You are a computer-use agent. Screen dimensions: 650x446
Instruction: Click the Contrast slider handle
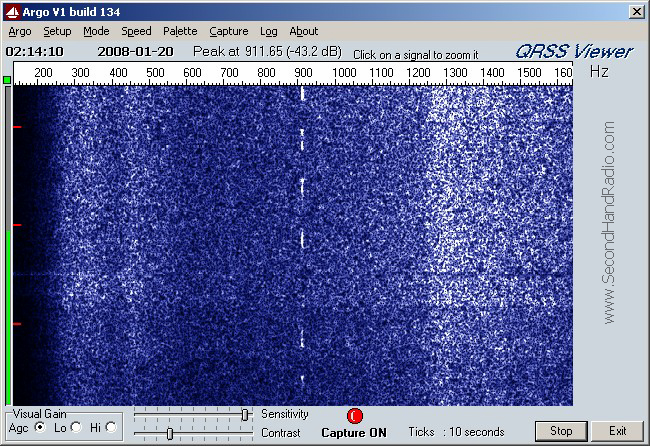tap(170, 434)
